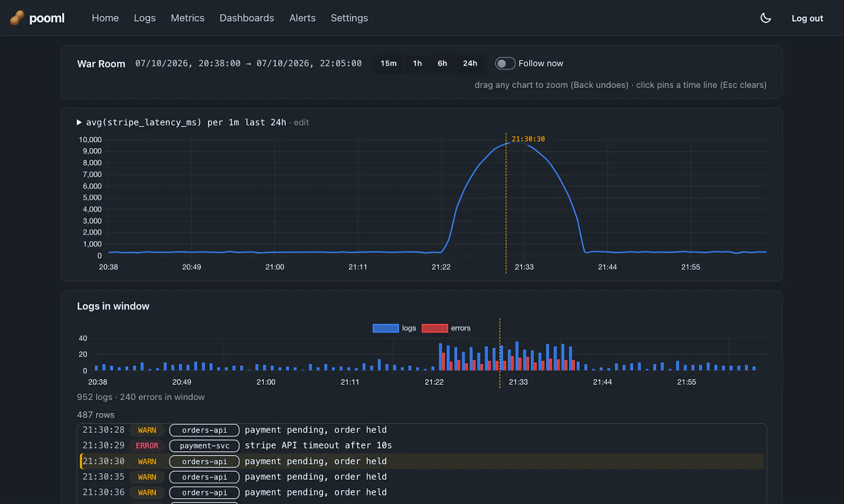The height and width of the screenshot is (504, 844).
Task: Open the Settings nav item
Action: click(349, 18)
